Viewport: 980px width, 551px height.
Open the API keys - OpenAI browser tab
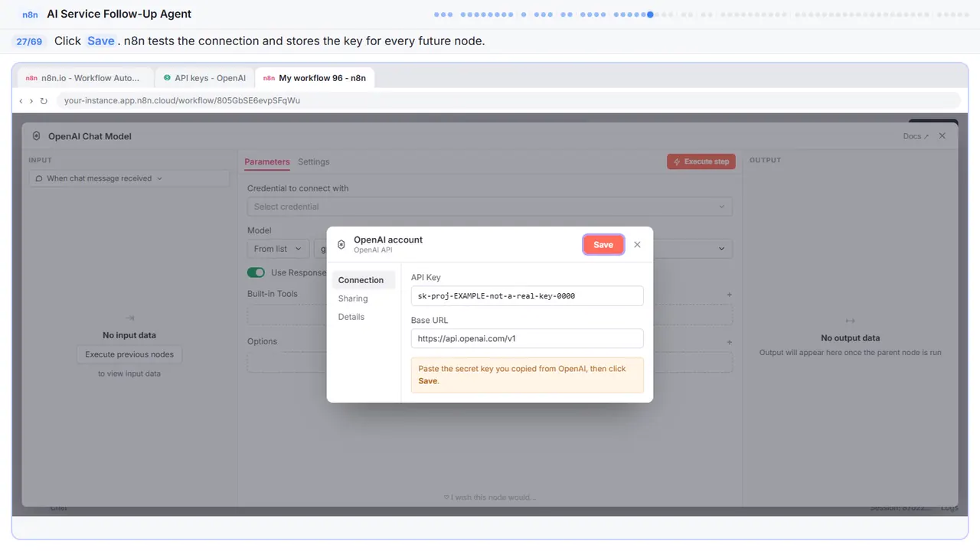204,78
